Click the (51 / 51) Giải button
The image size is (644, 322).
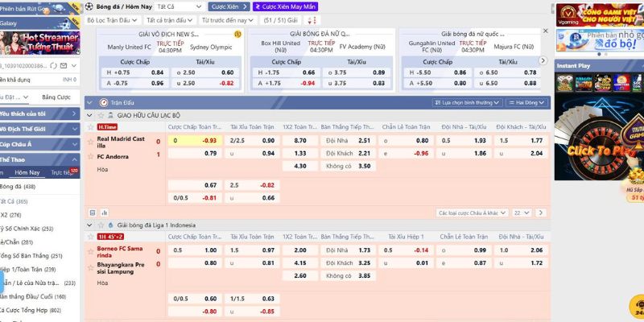tap(280, 20)
